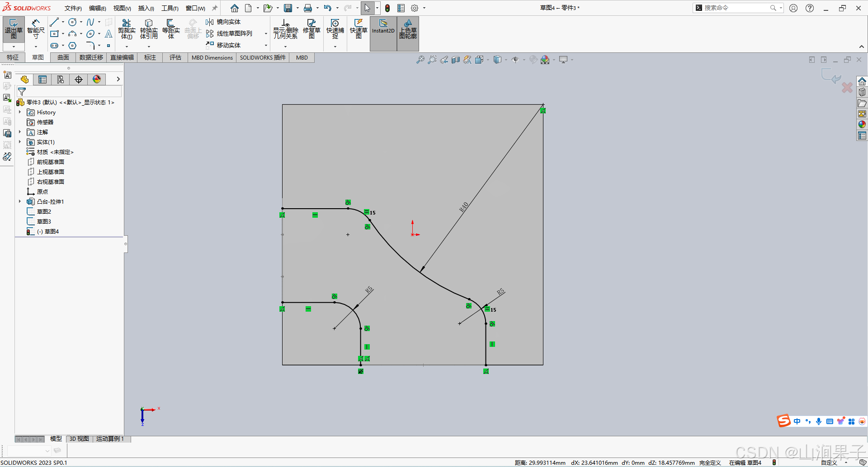The width and height of the screenshot is (868, 467).
Task: Select the Spline sketch tool
Action: (x=90, y=22)
